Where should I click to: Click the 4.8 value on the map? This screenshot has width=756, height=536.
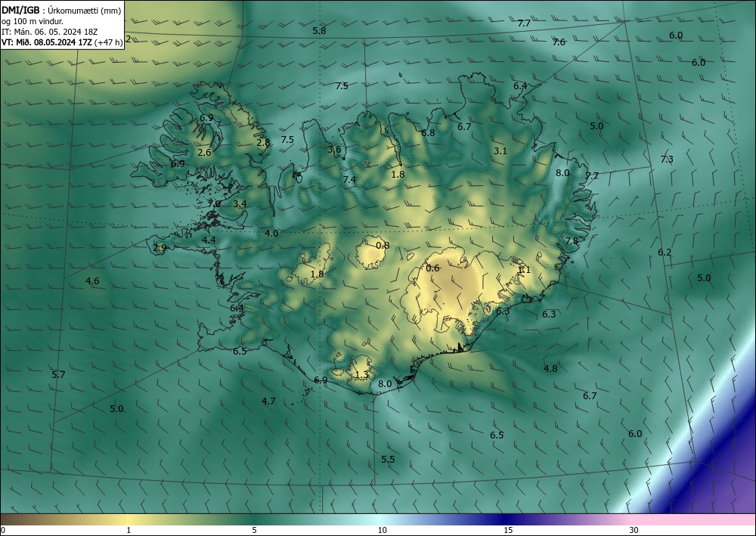(550, 368)
